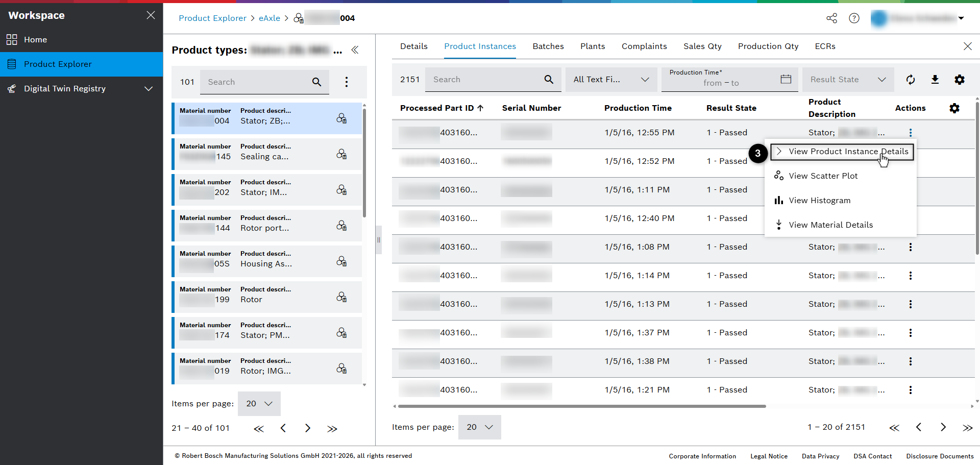Click hierarchy icon for material 019
This screenshot has height=465, width=980.
[x=341, y=369]
